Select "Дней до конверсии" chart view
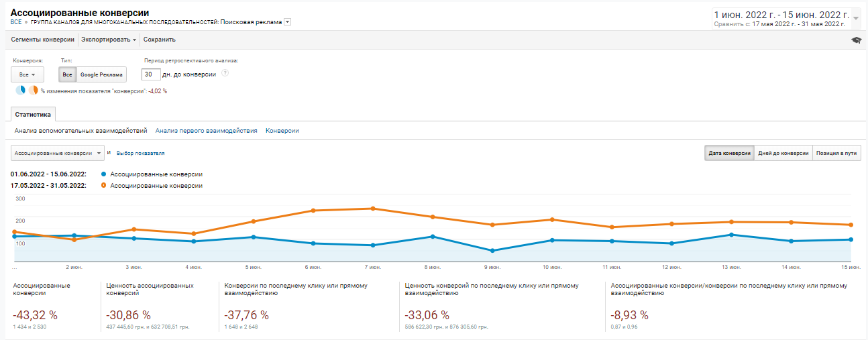The width and height of the screenshot is (868, 340). 783,153
